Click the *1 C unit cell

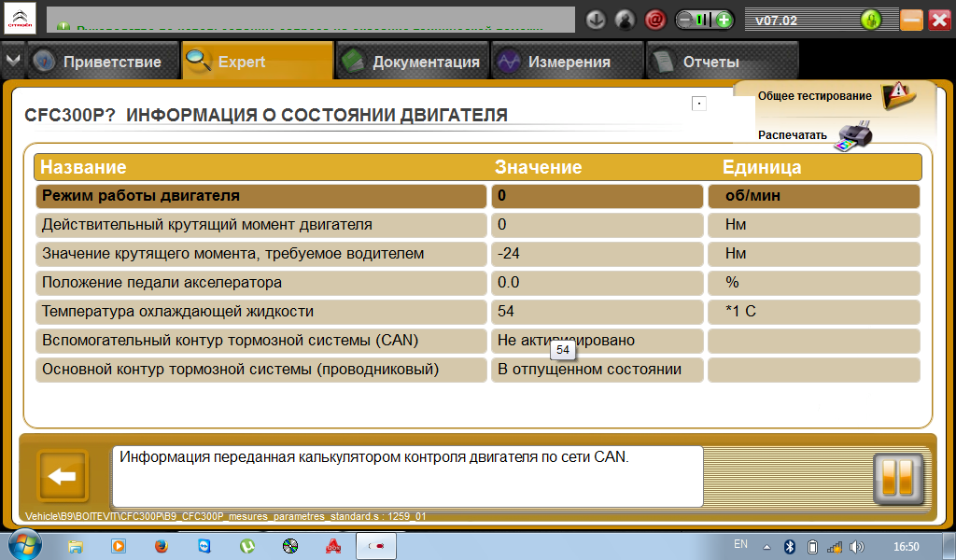(x=813, y=312)
